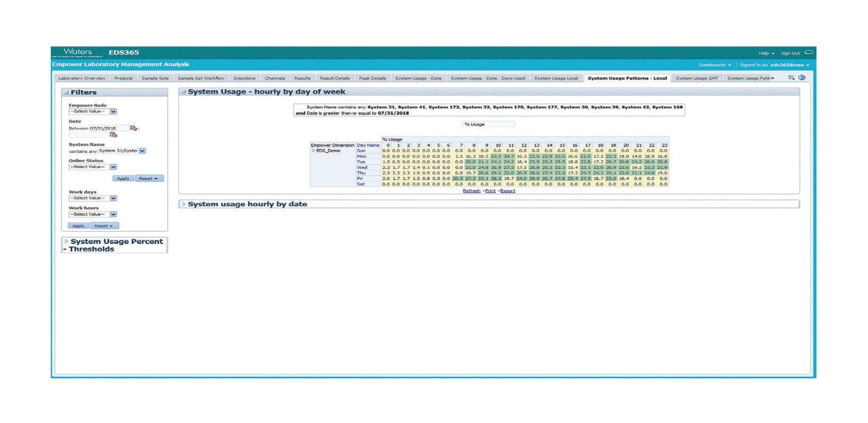Open the Result Details tab
This screenshot has width=868, height=423.
pyautogui.click(x=335, y=78)
